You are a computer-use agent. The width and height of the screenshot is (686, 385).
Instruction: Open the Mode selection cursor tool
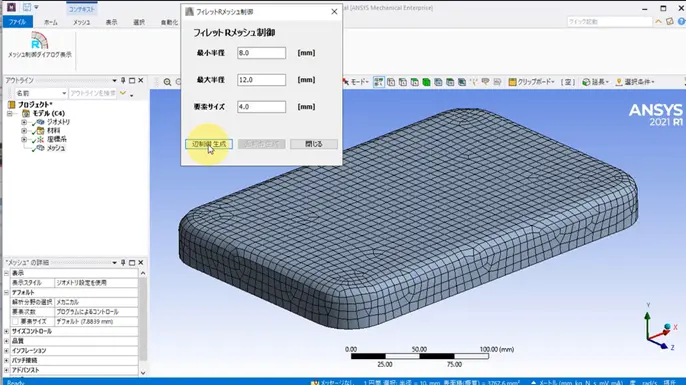click(356, 82)
